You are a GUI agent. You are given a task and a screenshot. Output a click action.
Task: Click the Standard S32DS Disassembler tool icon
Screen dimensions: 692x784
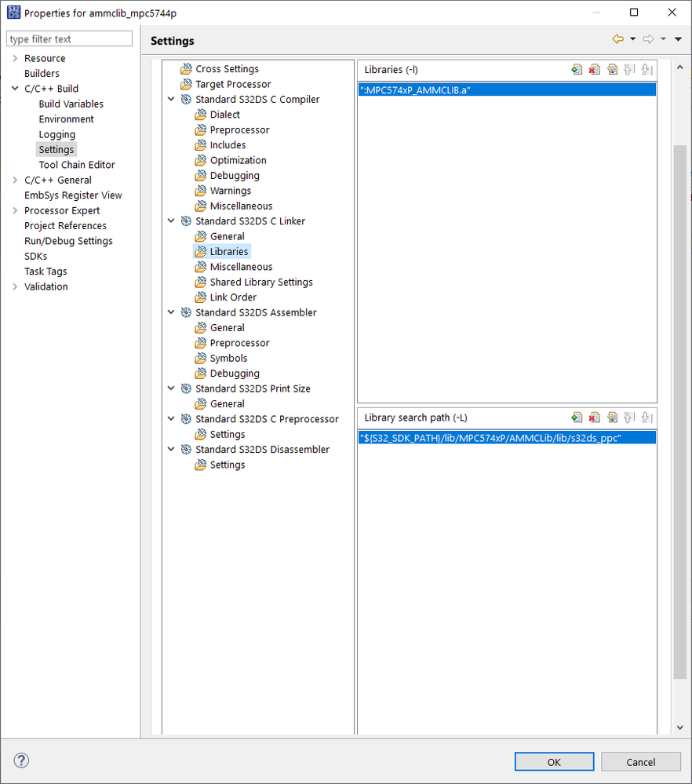(186, 450)
